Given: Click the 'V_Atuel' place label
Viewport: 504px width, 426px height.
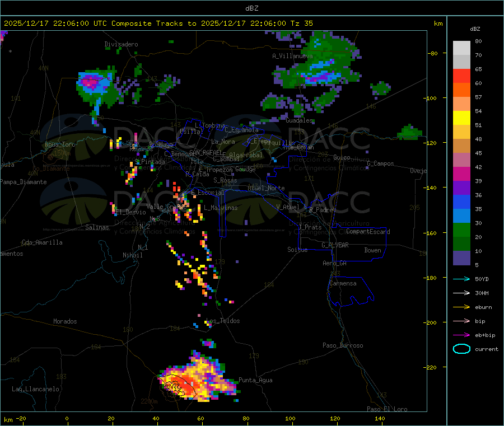Looking at the screenshot, I should pos(288,207).
